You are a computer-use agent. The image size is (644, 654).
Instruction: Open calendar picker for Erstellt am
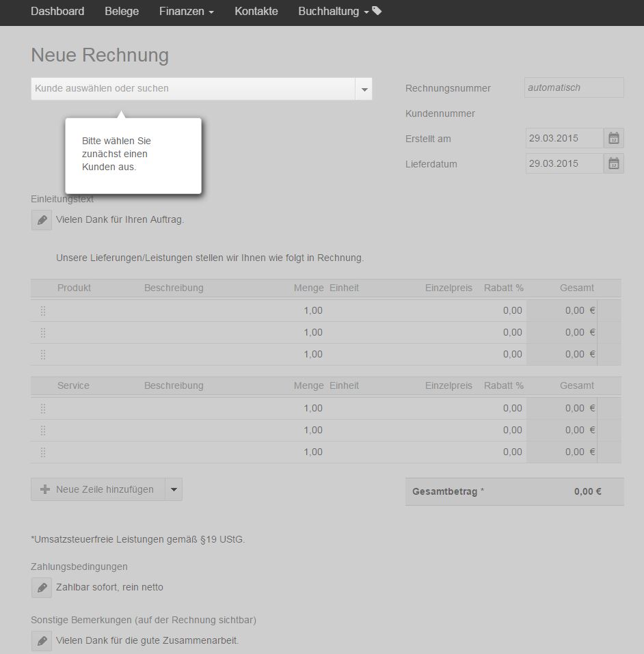[x=613, y=138]
